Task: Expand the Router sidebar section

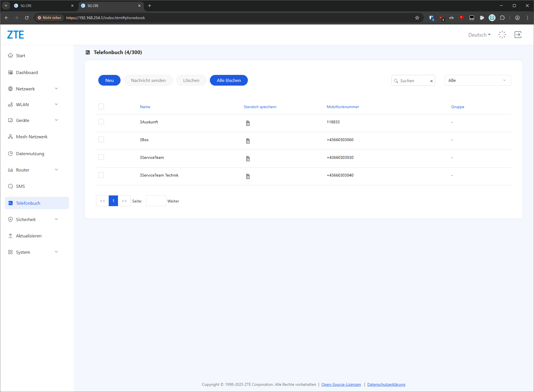Action: click(x=37, y=170)
